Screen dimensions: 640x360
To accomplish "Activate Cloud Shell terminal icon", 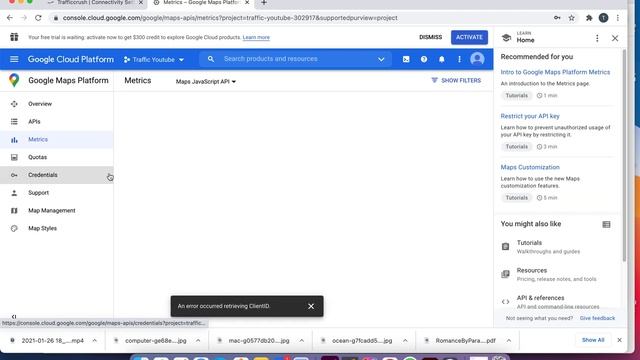I will (406, 59).
